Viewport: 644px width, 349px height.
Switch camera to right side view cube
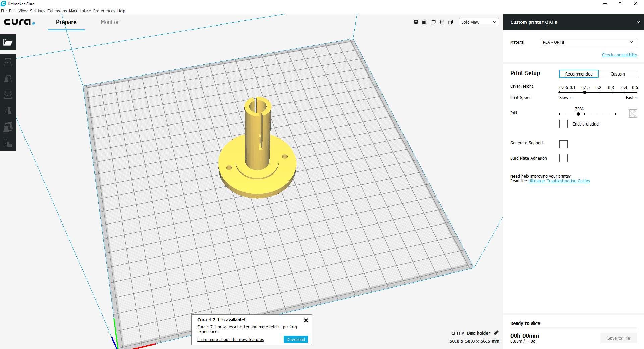coord(451,22)
